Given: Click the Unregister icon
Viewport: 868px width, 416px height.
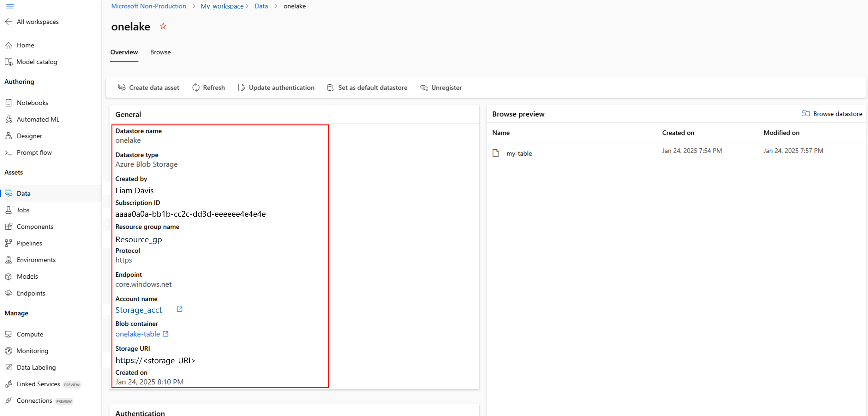Looking at the screenshot, I should point(424,87).
